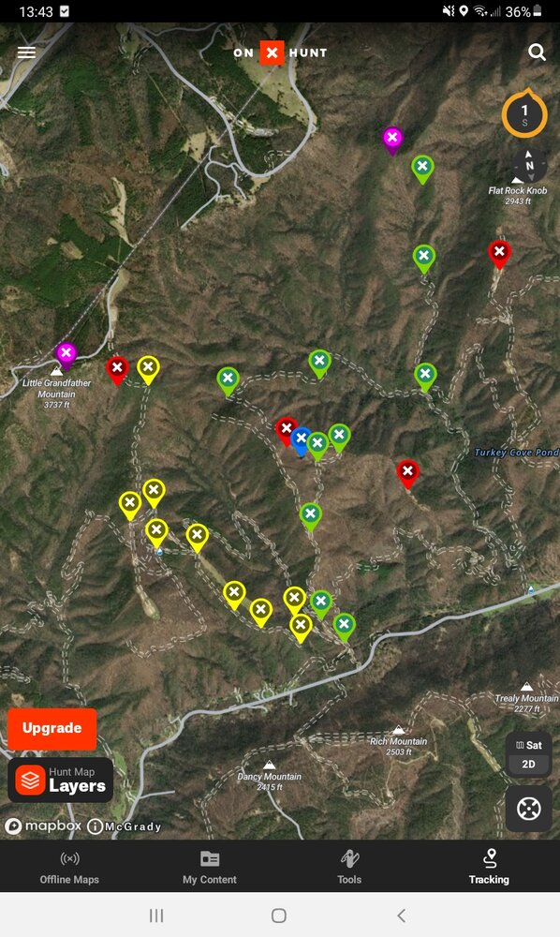Select the Tracking tab

click(x=489, y=867)
